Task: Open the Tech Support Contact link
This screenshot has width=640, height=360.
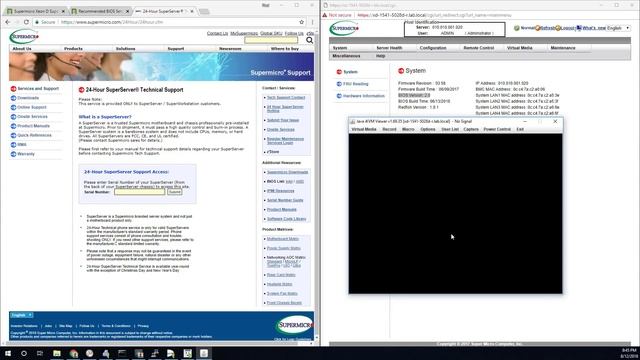Action: tap(286, 98)
